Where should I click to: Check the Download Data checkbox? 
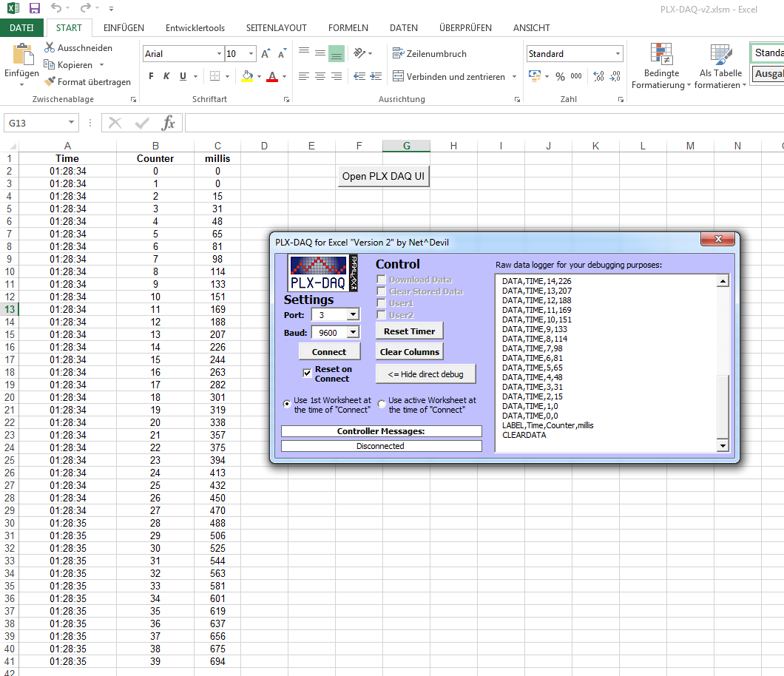(x=382, y=280)
